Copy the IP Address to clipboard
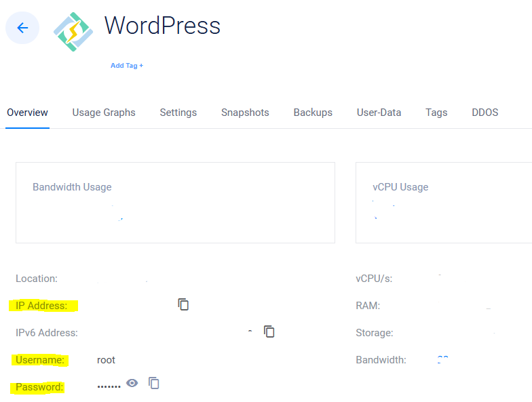 point(183,304)
